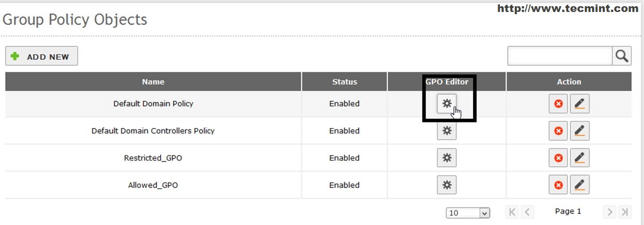
Task: Open the rows-per-page dropdown
Action: tap(467, 213)
